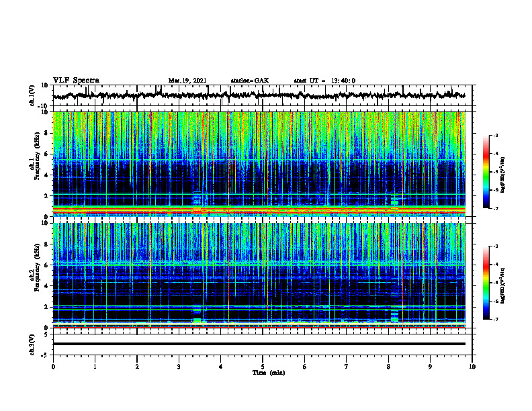Click time axis tick label 8 minutes

pyautogui.click(x=388, y=367)
